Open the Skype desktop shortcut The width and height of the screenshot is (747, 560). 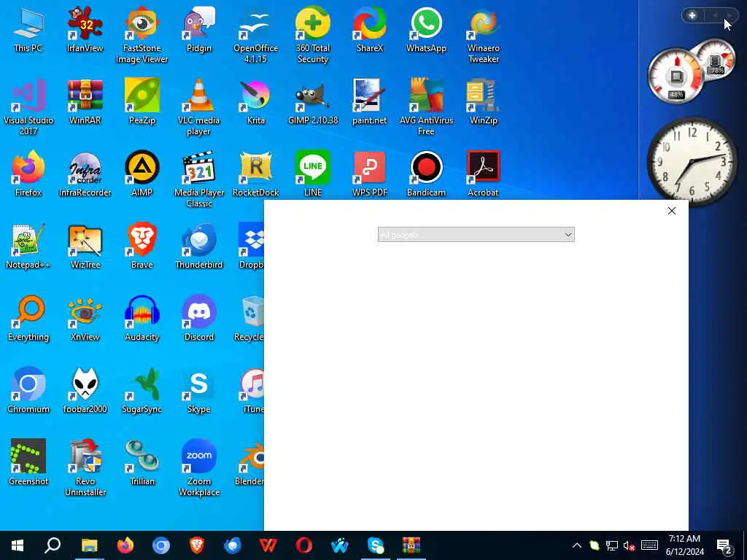click(x=198, y=391)
